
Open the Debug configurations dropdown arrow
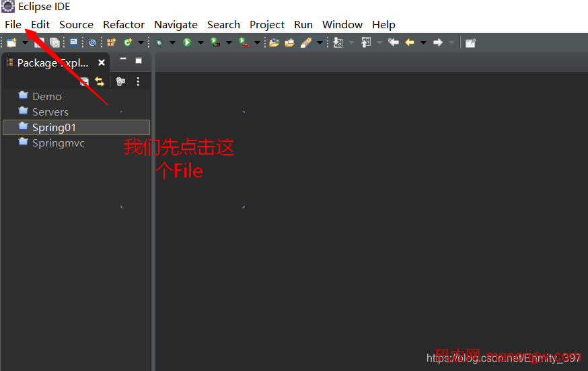point(172,43)
